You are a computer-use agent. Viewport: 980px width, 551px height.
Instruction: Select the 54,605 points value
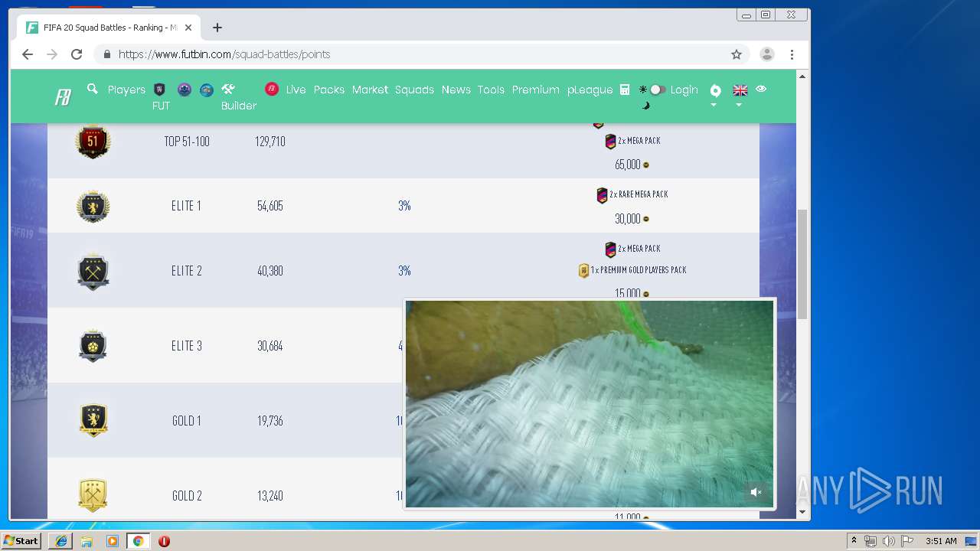click(x=269, y=206)
